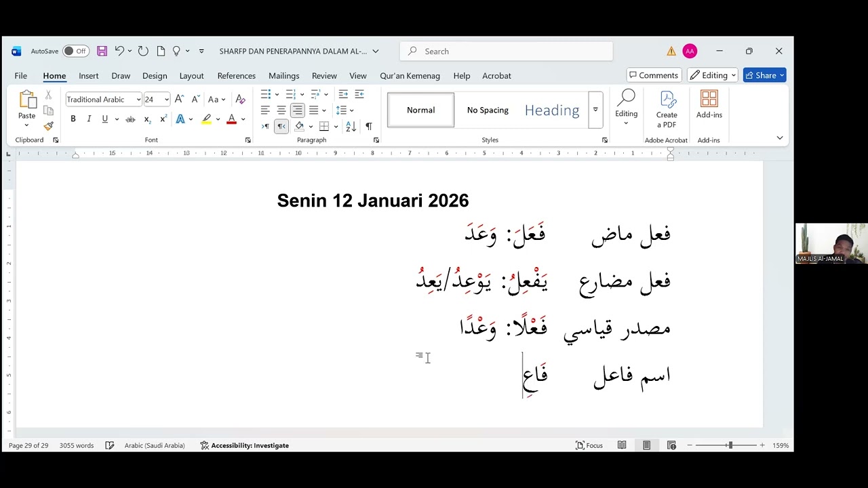
Task: Apply the Heading style
Action: click(552, 110)
